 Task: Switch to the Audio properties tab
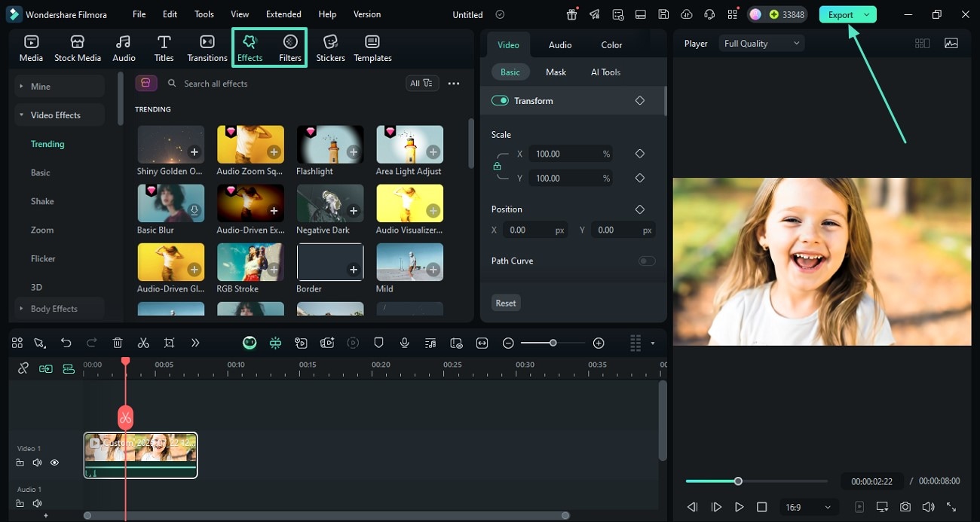click(560, 44)
